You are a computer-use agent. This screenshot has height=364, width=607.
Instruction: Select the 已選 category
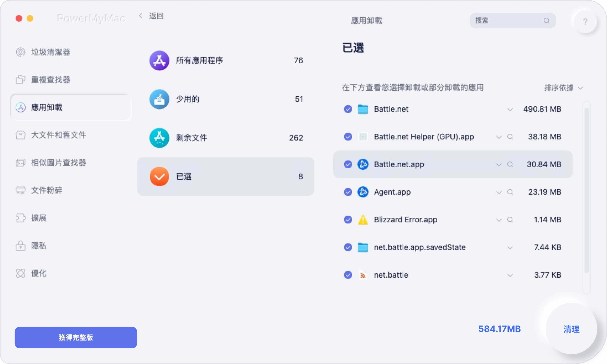point(226,176)
